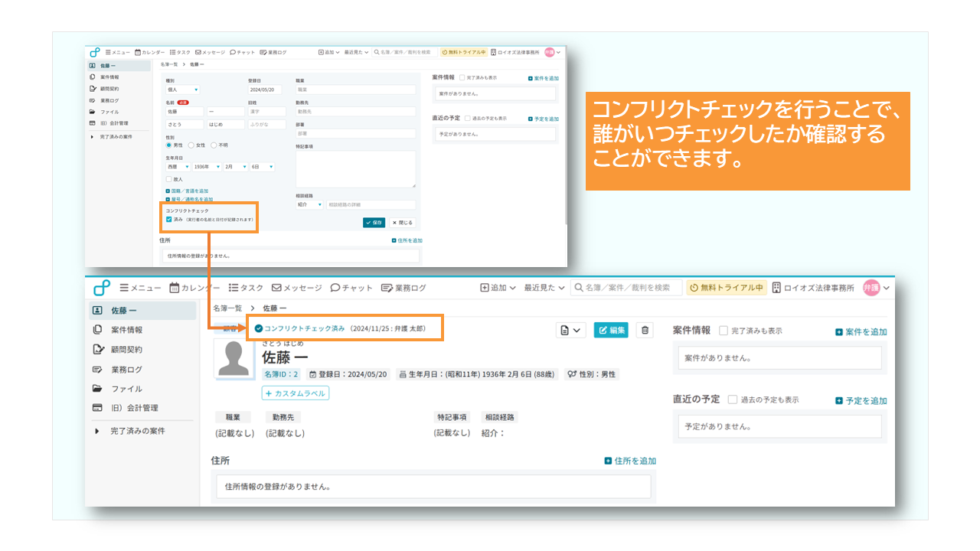980x551 pixels.
Task: Open チャット in the lower profile window
Action: (351, 288)
